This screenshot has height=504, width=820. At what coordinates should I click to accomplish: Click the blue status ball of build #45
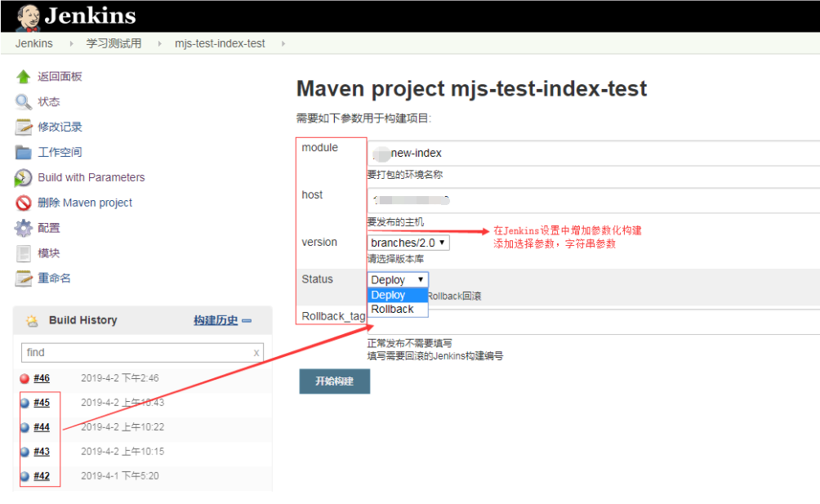pos(25,403)
